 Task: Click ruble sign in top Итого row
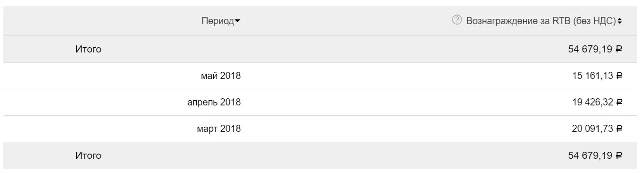619,49
